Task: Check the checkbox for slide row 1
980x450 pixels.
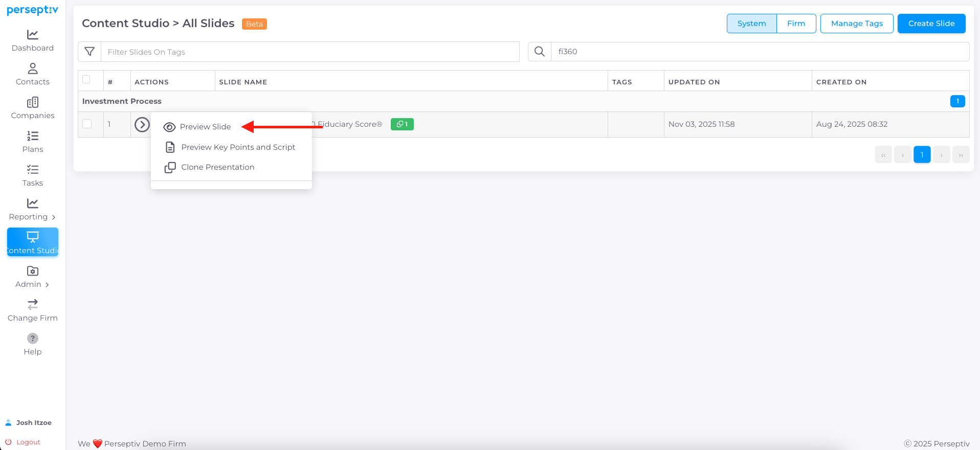Action: click(87, 124)
